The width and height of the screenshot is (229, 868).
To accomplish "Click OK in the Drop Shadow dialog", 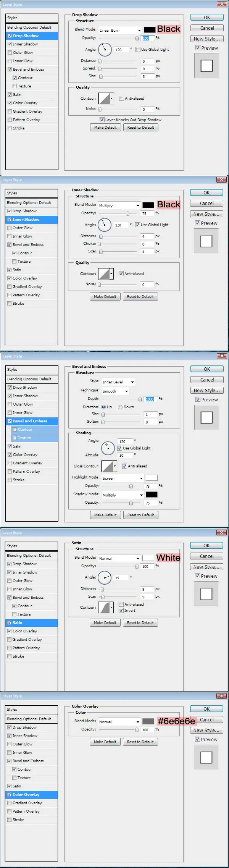I will tap(207, 17).
